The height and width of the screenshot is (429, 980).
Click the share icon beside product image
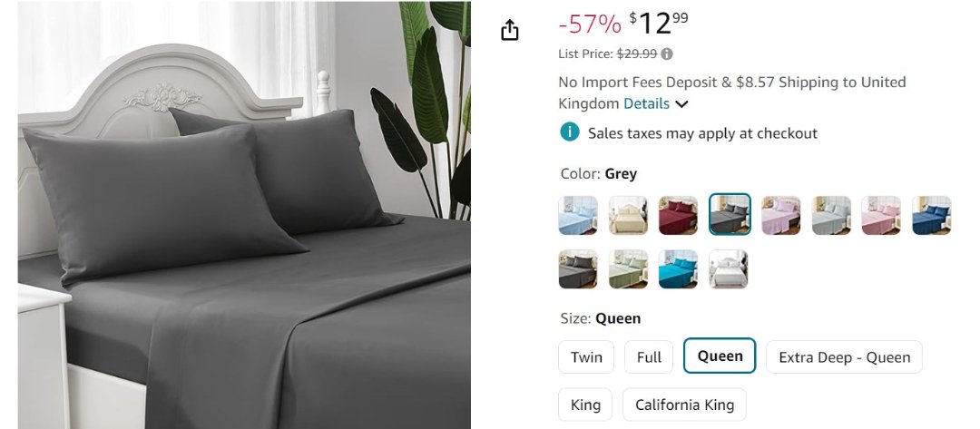click(x=510, y=31)
